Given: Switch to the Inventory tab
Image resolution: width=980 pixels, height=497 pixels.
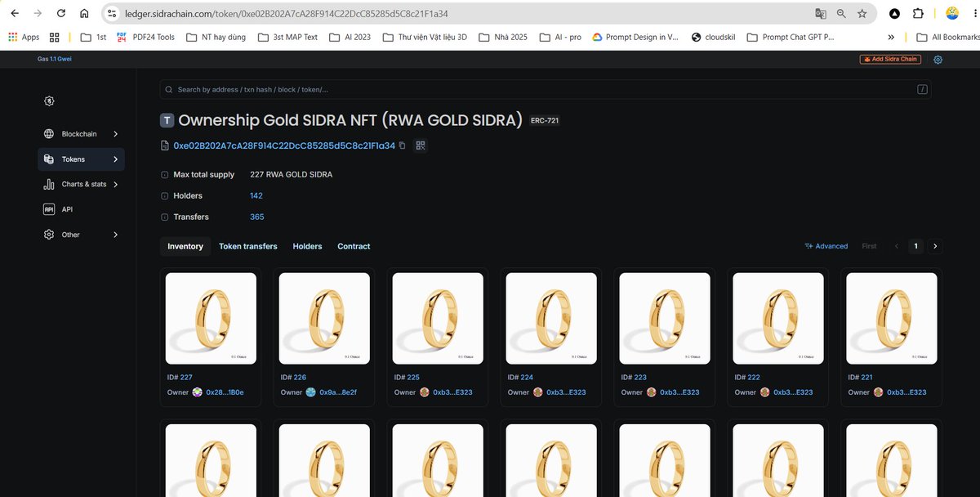Looking at the screenshot, I should (x=185, y=246).
